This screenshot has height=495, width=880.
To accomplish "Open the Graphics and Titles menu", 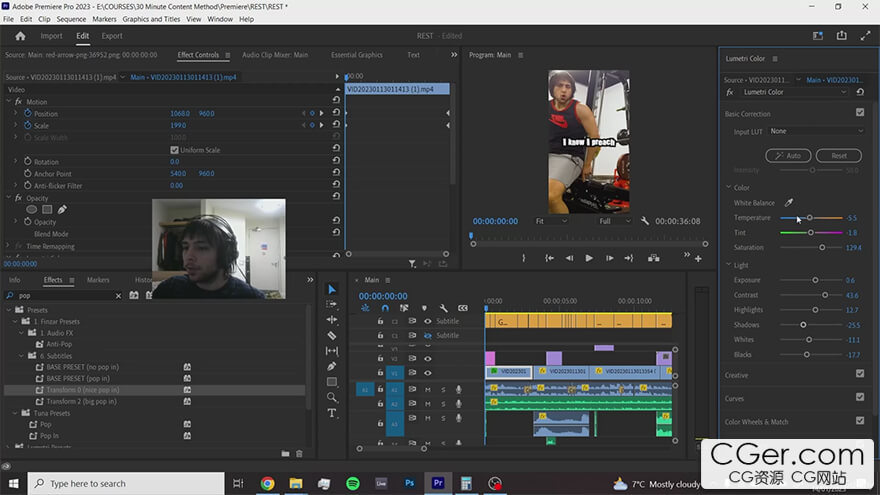I will (151, 19).
